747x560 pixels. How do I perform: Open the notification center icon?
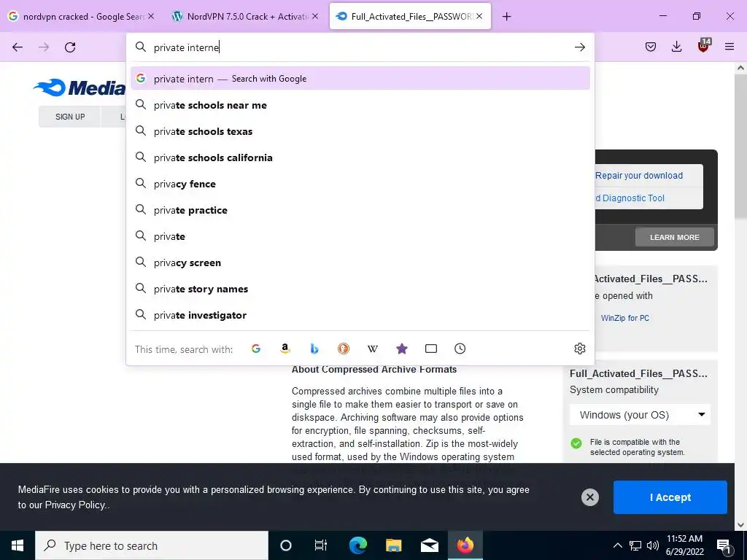pyautogui.click(x=724, y=545)
